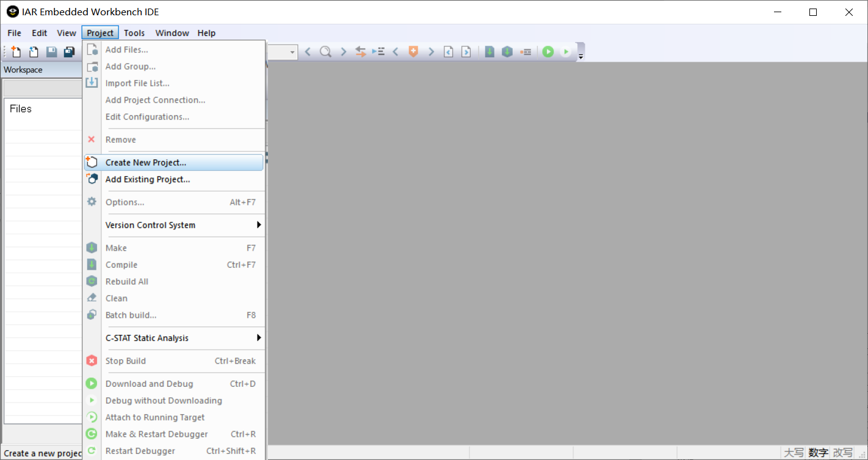Create a new document via toolbar icon

click(x=15, y=51)
